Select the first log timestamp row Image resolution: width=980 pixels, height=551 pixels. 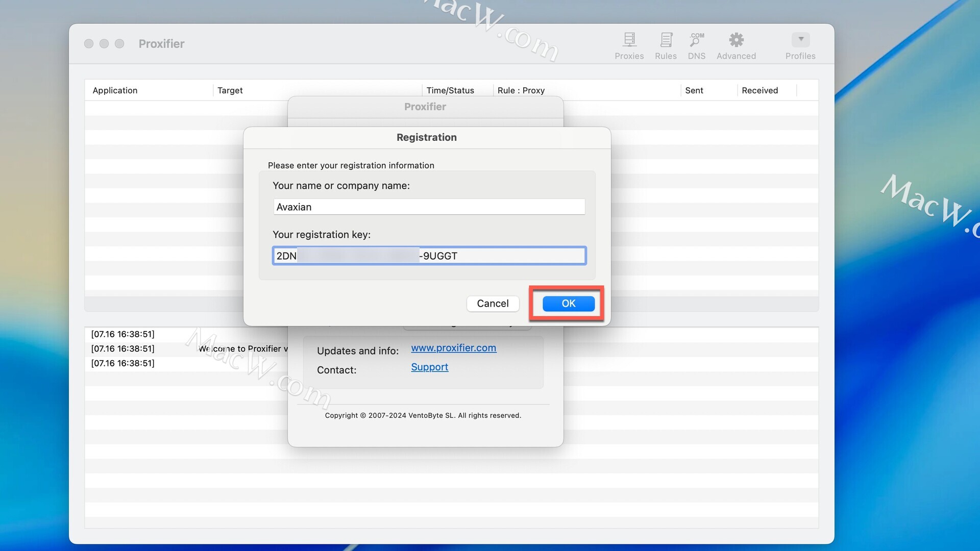tap(122, 334)
